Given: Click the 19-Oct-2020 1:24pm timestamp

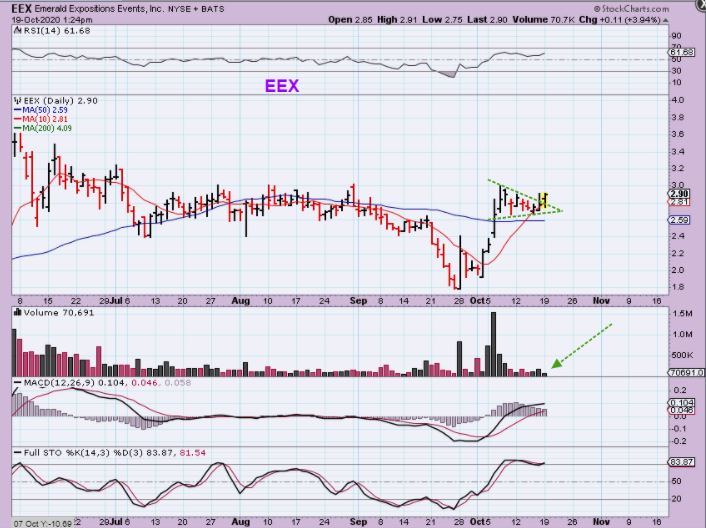Looking at the screenshot, I should pyautogui.click(x=52, y=20).
